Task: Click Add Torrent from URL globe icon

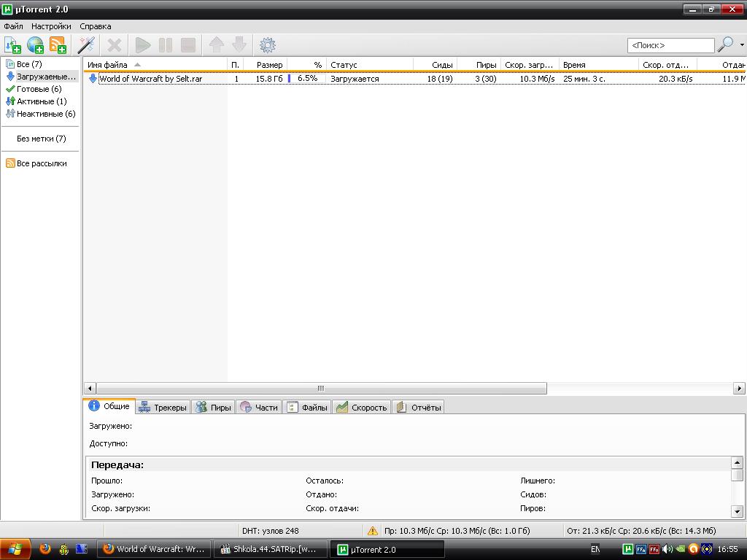Action: pos(35,45)
